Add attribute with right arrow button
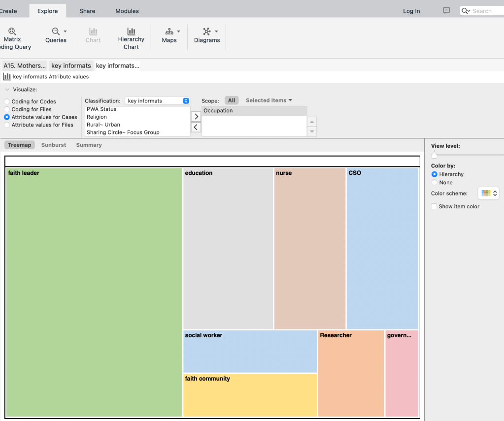The height and width of the screenshot is (421, 504). pyautogui.click(x=196, y=117)
